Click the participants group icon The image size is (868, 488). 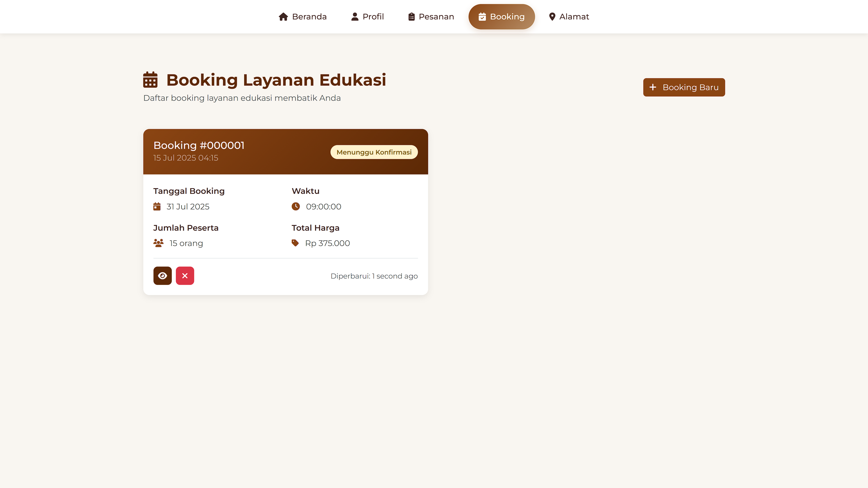[x=158, y=243]
